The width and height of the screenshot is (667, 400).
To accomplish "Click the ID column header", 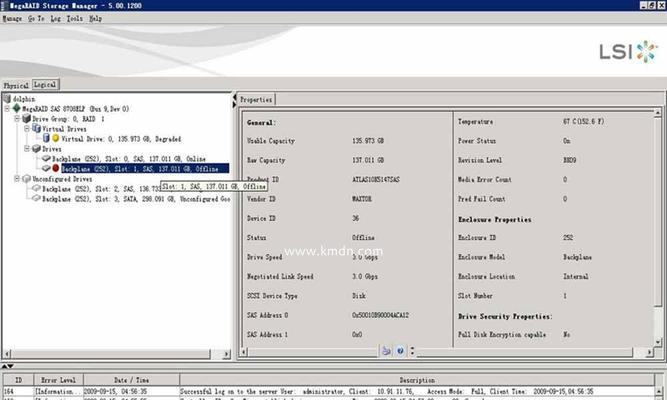I will point(18,380).
